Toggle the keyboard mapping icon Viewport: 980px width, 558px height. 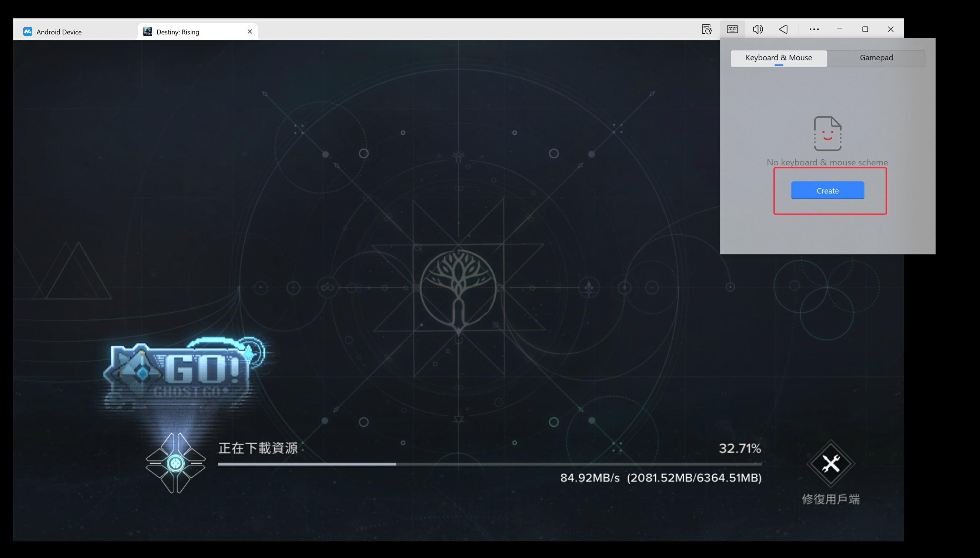(x=732, y=29)
